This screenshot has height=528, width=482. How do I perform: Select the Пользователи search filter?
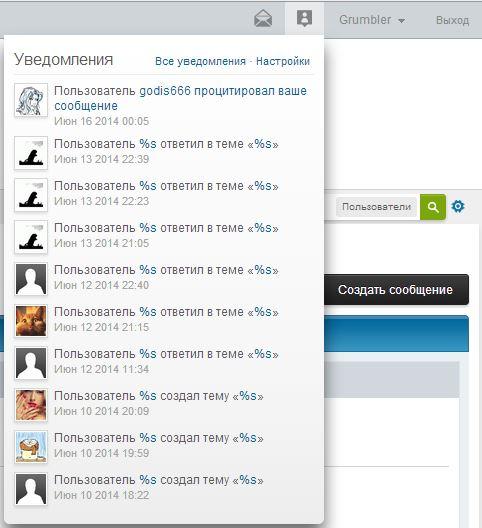(376, 207)
